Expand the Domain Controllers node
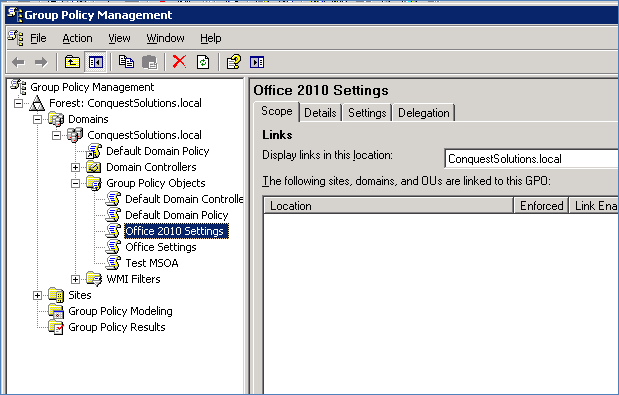 pos(75,167)
